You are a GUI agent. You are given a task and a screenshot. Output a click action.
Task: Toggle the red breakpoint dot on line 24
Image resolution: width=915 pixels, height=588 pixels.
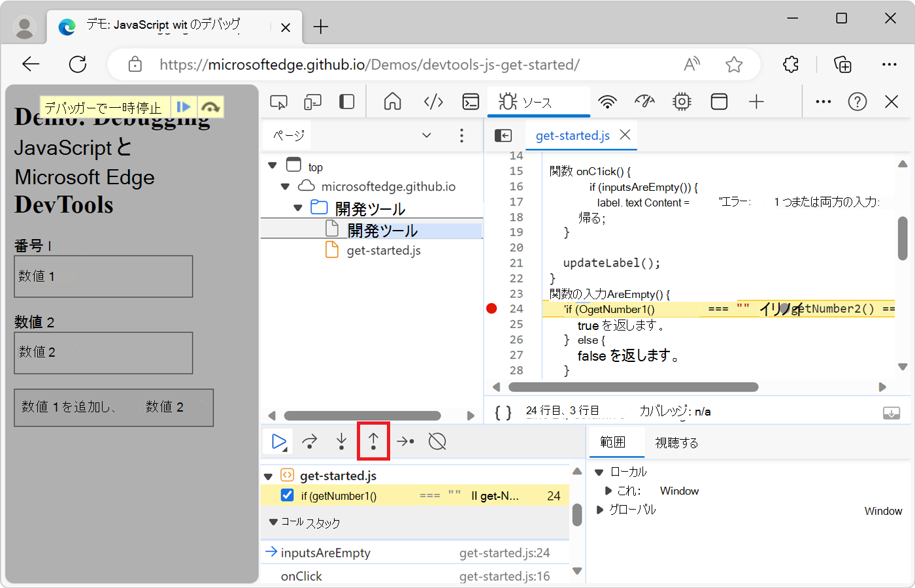pyautogui.click(x=491, y=308)
